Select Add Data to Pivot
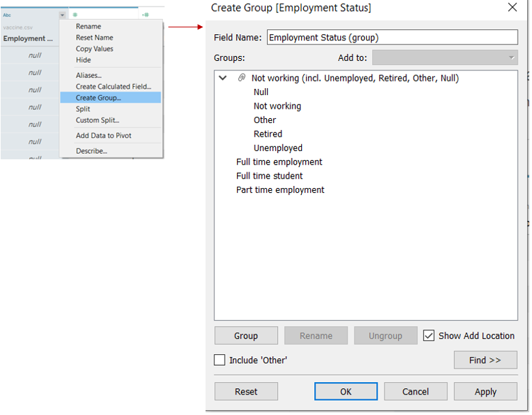The height and width of the screenshot is (415, 532). [x=104, y=135]
